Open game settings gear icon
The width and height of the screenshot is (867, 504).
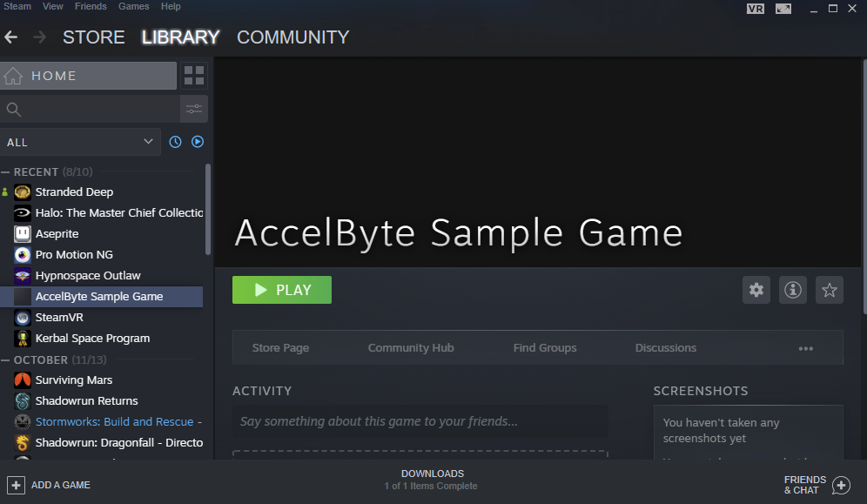(756, 290)
